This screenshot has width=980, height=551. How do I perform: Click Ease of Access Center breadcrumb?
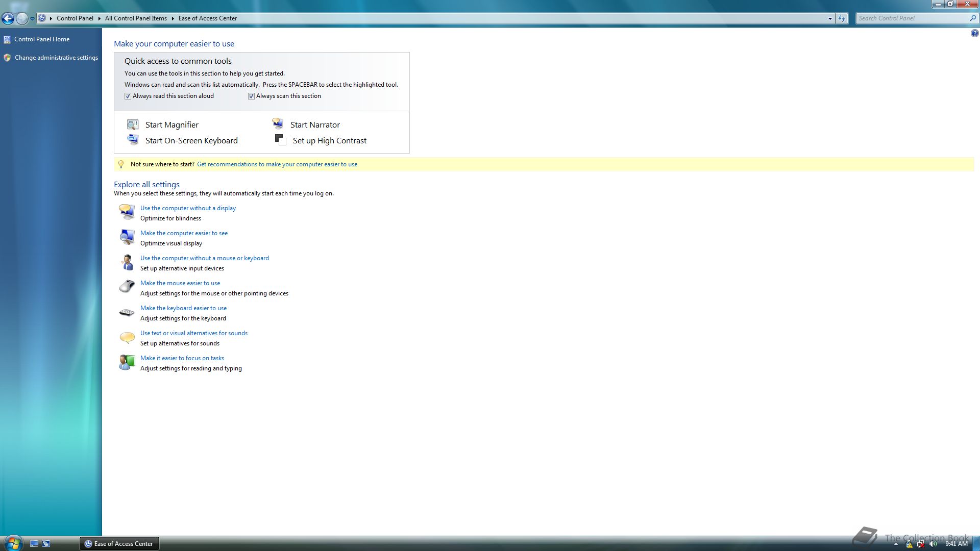click(x=208, y=18)
